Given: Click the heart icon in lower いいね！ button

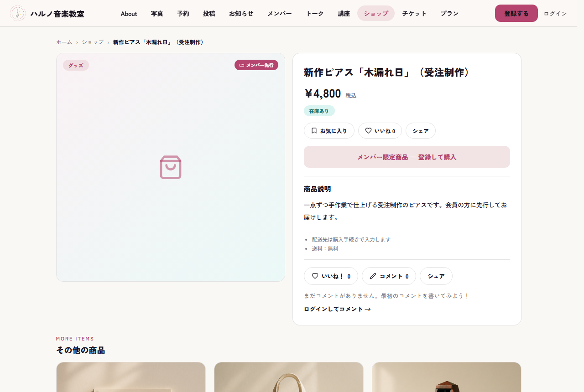Looking at the screenshot, I should point(315,276).
